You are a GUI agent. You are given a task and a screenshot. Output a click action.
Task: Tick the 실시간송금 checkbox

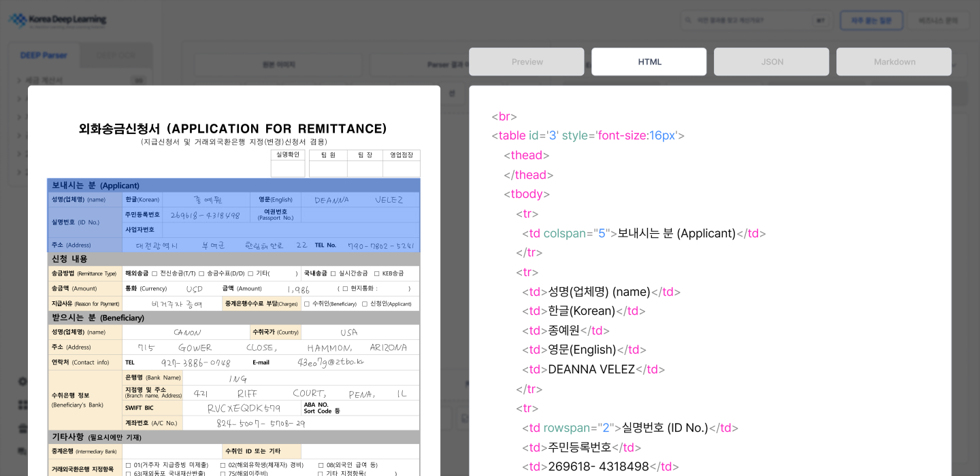tap(333, 273)
